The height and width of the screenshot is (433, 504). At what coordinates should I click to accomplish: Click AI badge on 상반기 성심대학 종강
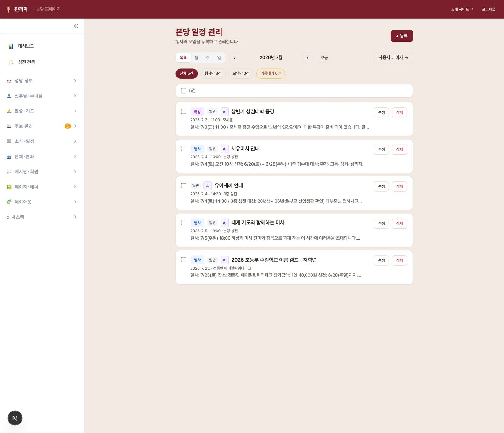(x=225, y=112)
